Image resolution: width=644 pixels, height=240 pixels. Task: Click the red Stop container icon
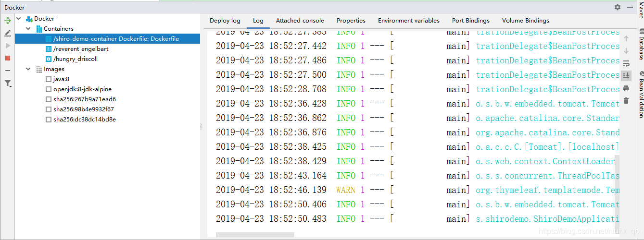[8, 58]
